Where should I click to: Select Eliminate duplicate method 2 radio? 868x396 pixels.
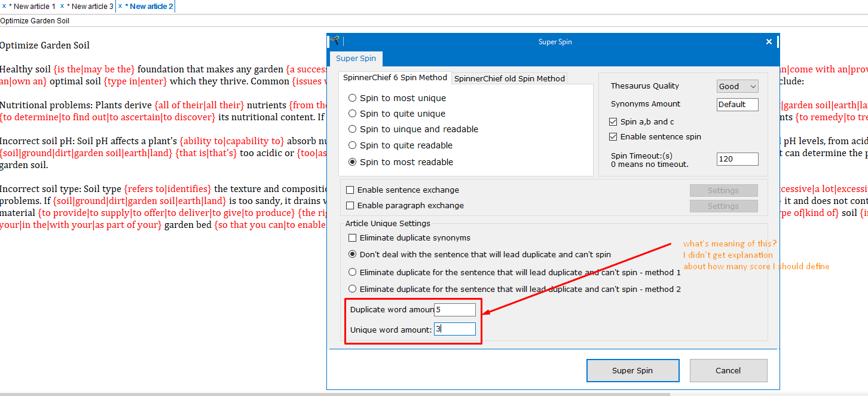click(x=353, y=289)
